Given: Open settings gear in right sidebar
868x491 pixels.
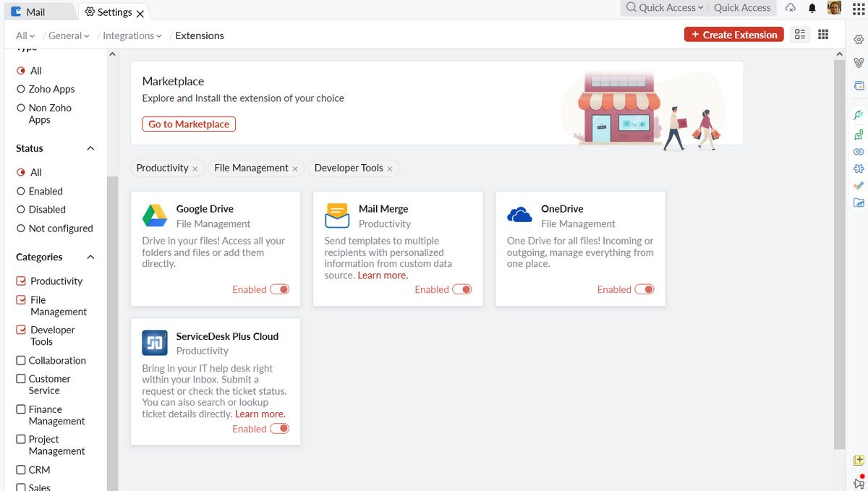Looking at the screenshot, I should coord(859,40).
